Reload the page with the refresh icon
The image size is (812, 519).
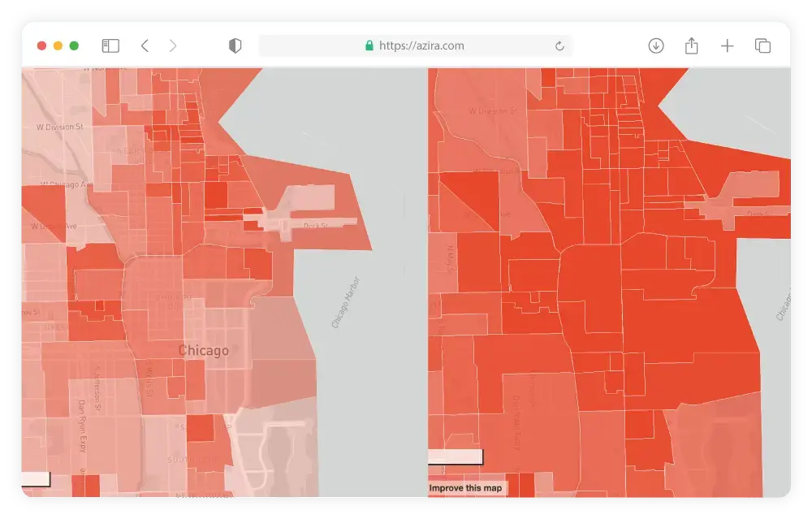pos(559,46)
